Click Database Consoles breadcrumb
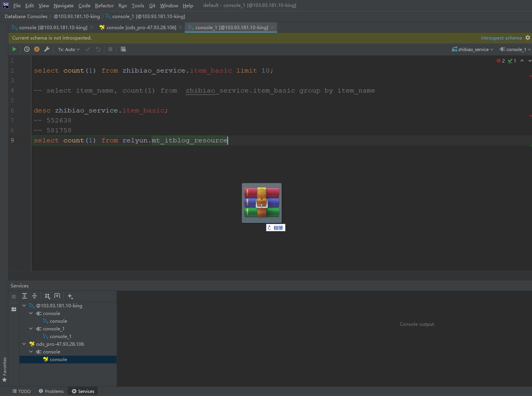Image resolution: width=532 pixels, height=396 pixels. pos(26,16)
